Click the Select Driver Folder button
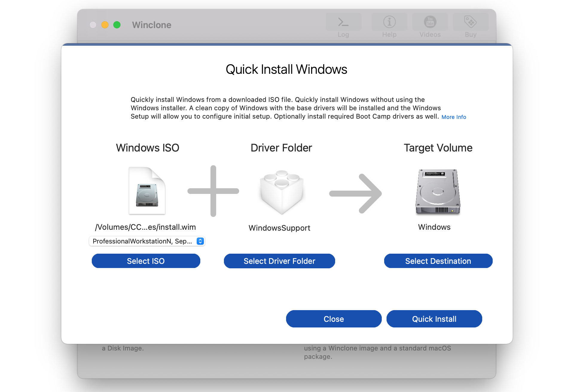Image resolution: width=574 pixels, height=392 pixels. (279, 261)
